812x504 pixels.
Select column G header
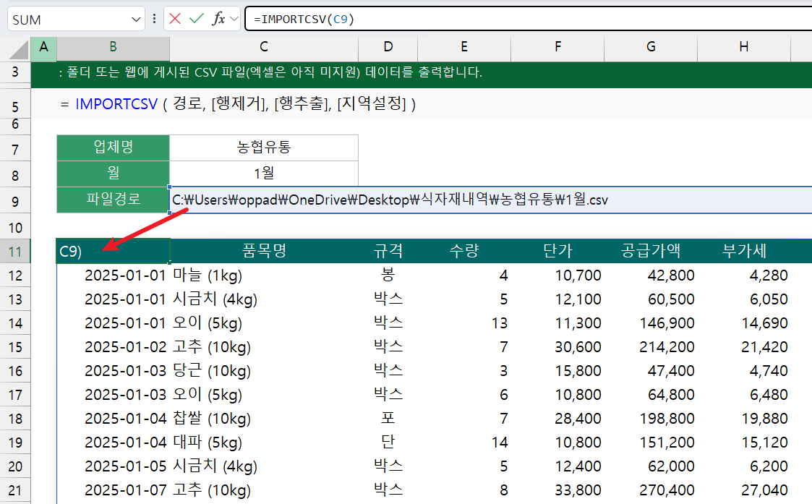(x=651, y=47)
